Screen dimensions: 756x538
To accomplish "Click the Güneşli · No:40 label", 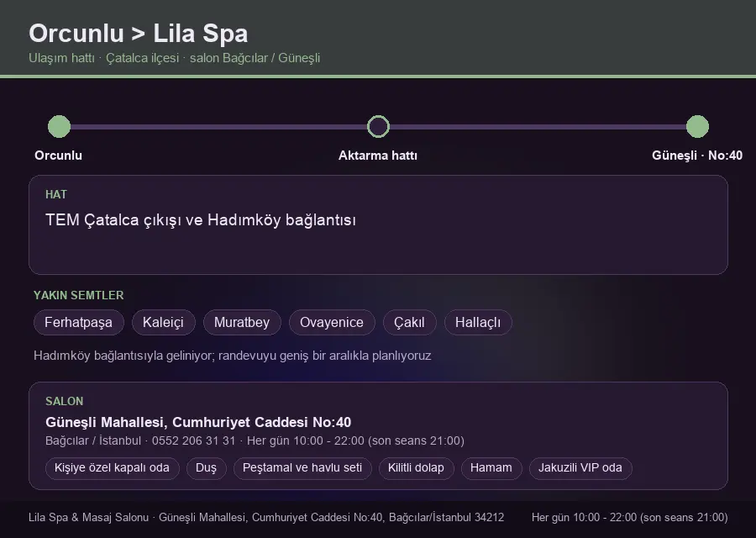I will [x=697, y=156].
